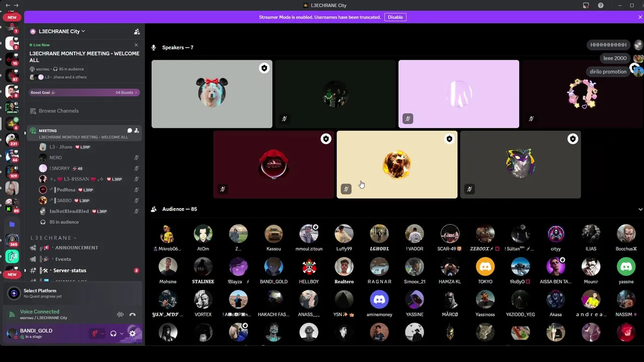Toggle mute icon beside 3ABBO

pos(136,201)
